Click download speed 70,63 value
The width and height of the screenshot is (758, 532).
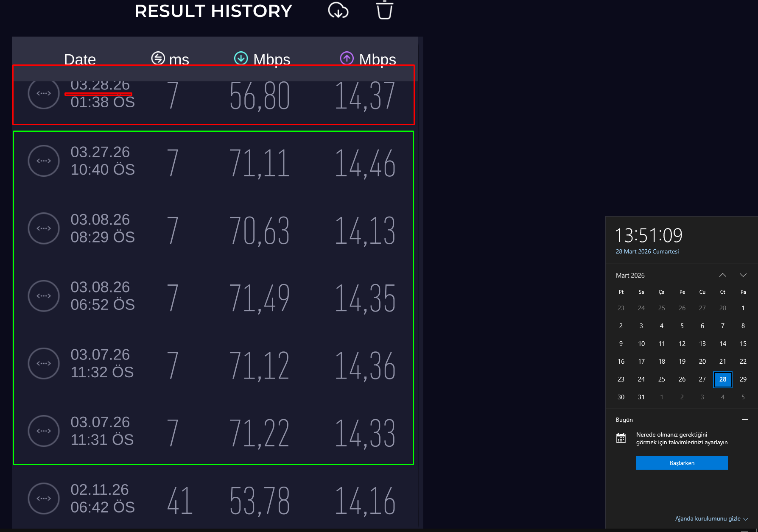point(260,231)
